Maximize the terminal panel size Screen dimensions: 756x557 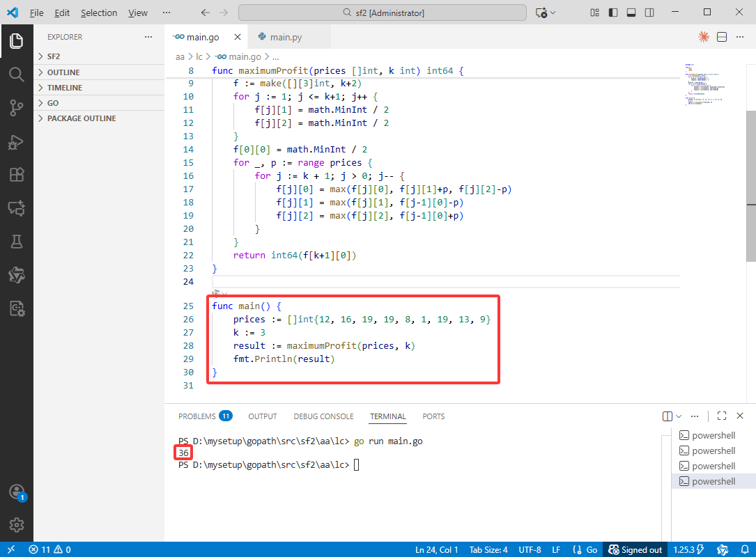coord(722,416)
